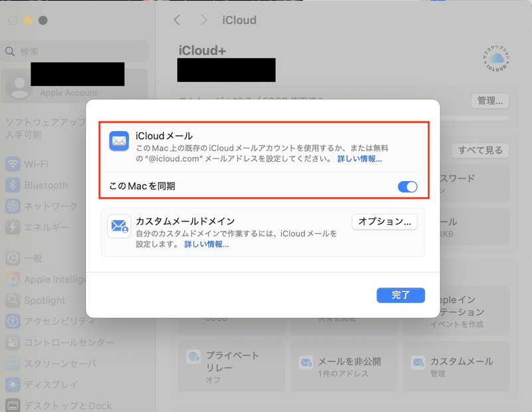Go forward with the right chevron
This screenshot has height=412, width=532.
click(203, 20)
